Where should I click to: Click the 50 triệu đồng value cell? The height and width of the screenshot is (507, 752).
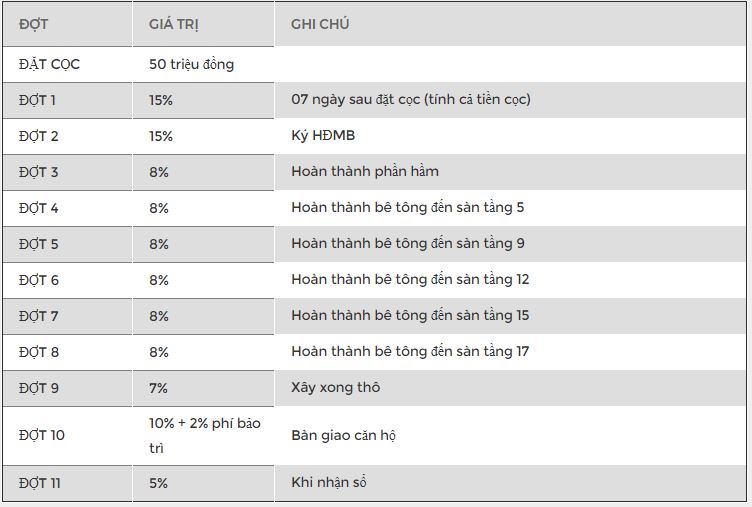(x=191, y=64)
